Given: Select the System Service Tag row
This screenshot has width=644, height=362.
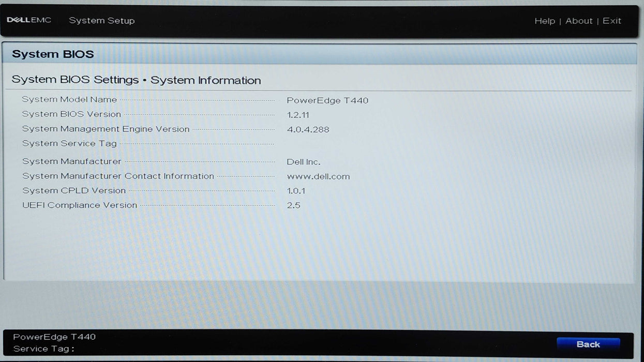Looking at the screenshot, I should pos(69,144).
